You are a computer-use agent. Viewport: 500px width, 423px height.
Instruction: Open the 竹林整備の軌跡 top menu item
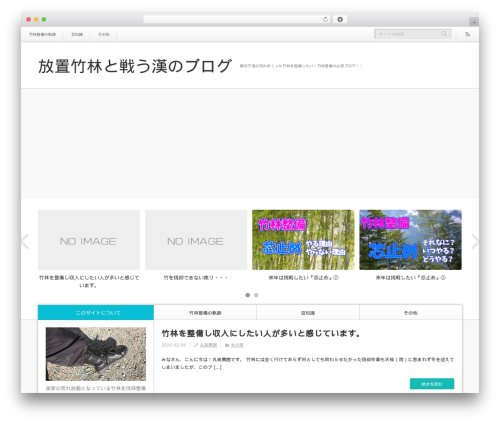[x=42, y=34]
